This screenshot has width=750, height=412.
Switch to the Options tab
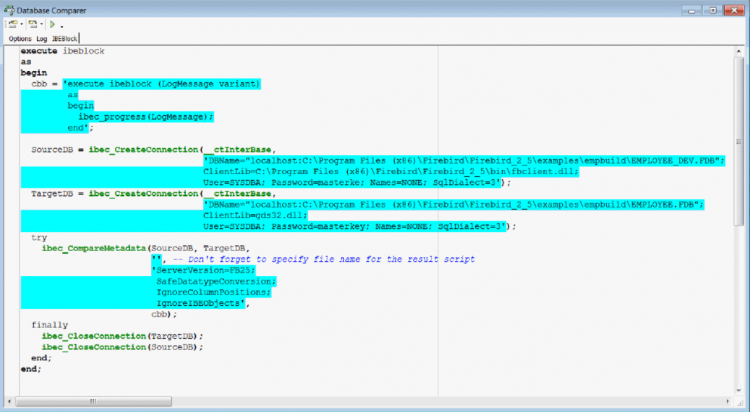20,39
